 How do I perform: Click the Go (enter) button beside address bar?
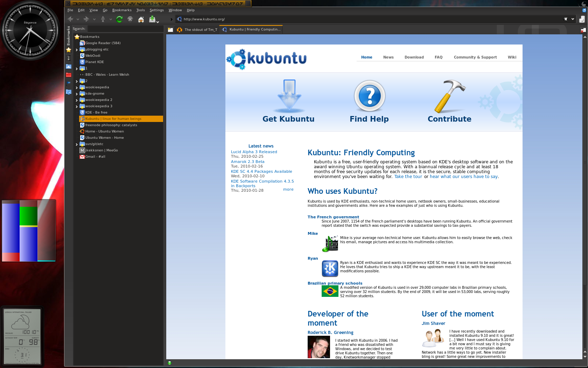[582, 19]
